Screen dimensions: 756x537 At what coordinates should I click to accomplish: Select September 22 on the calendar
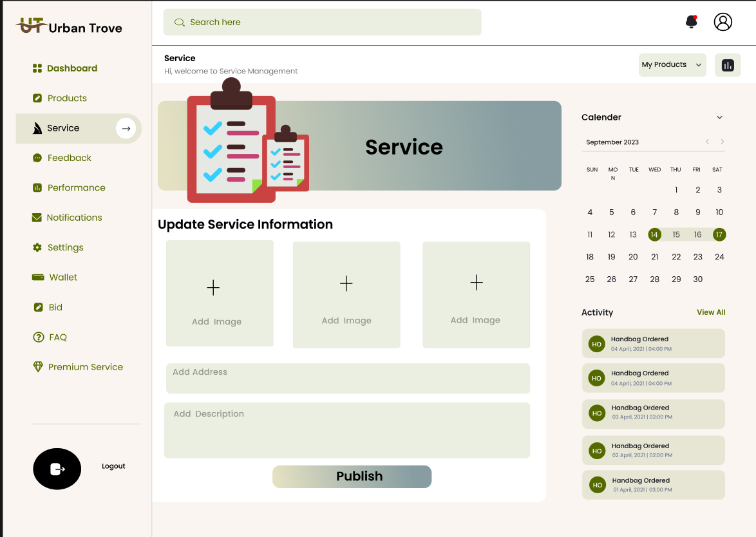[676, 257]
